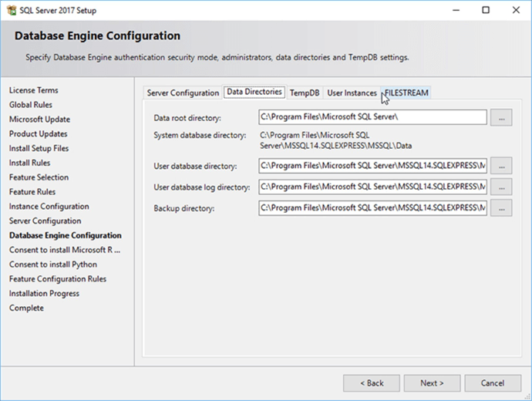Image resolution: width=532 pixels, height=401 pixels.
Task: Select the Data Directories tab
Action: 254,93
